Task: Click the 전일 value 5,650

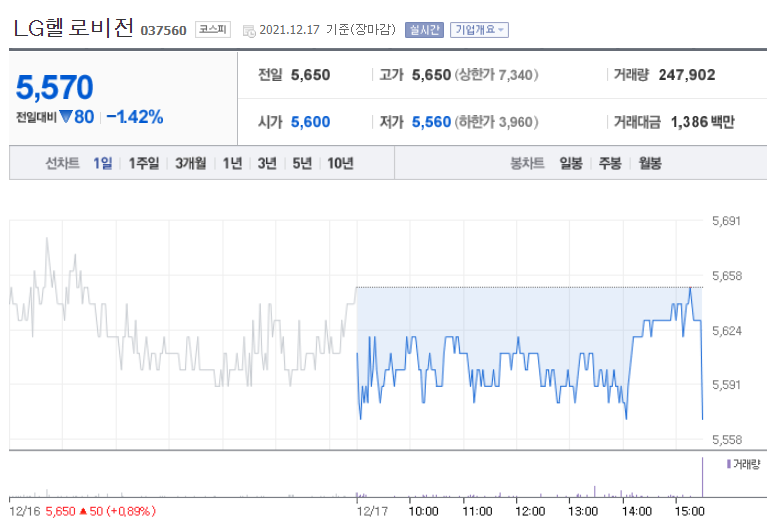Action: coord(310,75)
